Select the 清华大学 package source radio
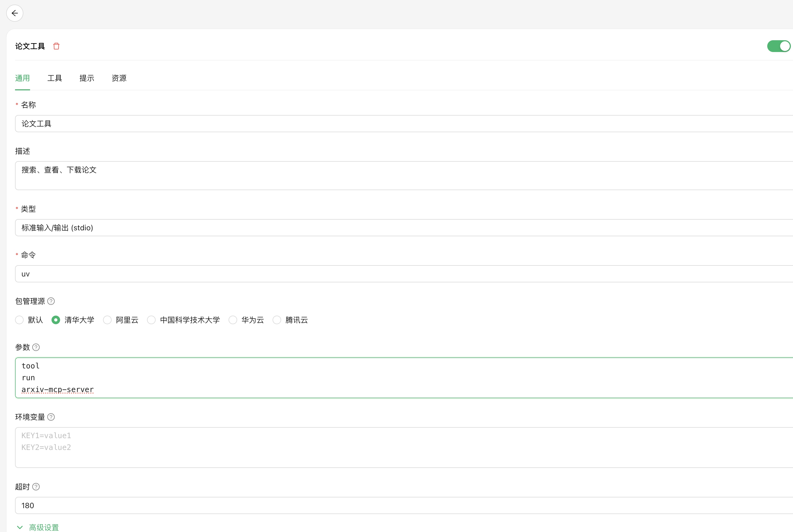The height and width of the screenshot is (532, 793). [x=56, y=320]
